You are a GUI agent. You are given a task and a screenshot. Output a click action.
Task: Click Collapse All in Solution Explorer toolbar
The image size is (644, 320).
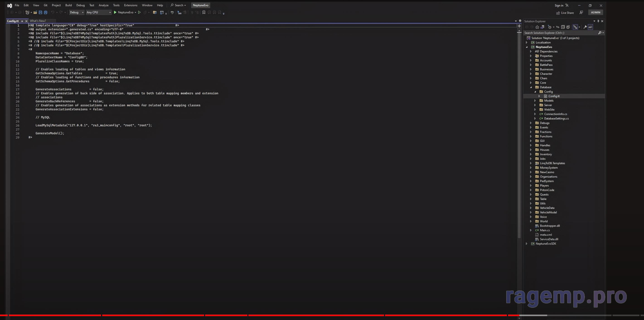(x=563, y=27)
